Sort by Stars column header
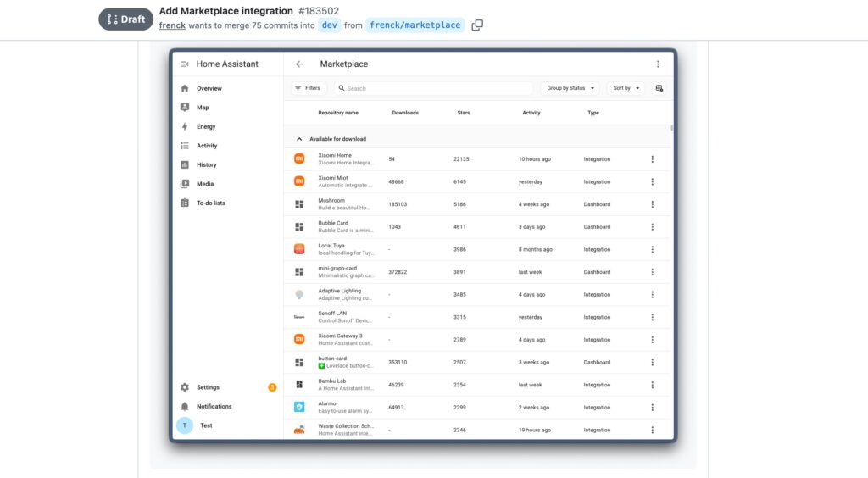Image resolution: width=868 pixels, height=478 pixels. (464, 113)
